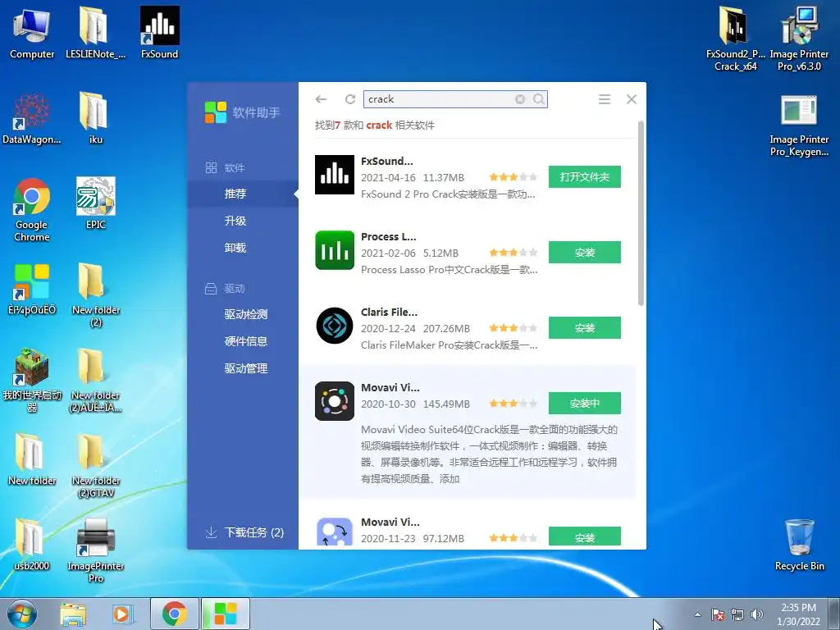Select the usb2000 folder on desktop
840x630 pixels.
(x=32, y=545)
